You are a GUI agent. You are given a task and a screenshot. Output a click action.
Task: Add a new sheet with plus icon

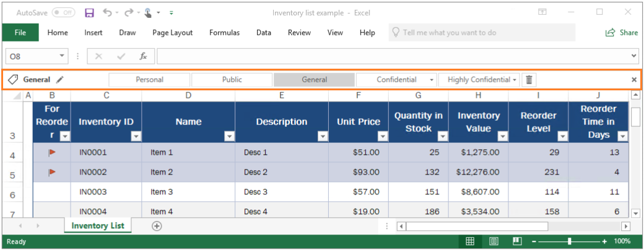[x=157, y=226]
